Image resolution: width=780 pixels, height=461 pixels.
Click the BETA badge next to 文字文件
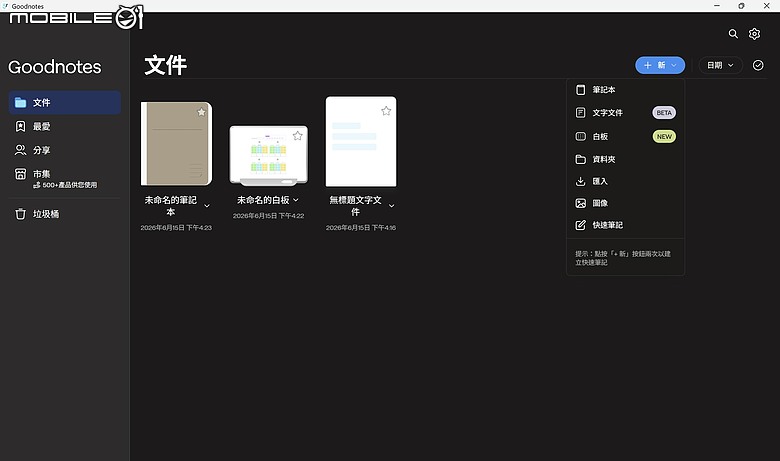tap(664, 112)
